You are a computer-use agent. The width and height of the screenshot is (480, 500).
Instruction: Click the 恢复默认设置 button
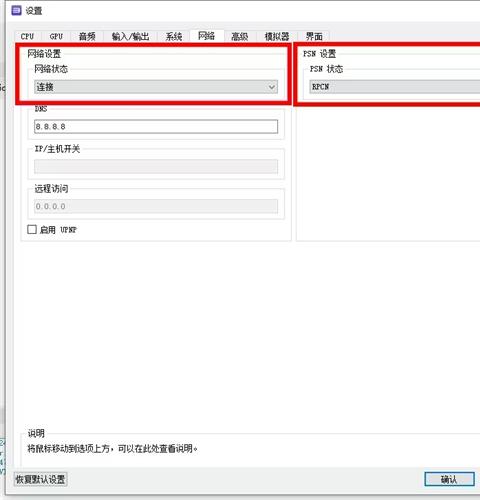pyautogui.click(x=40, y=479)
